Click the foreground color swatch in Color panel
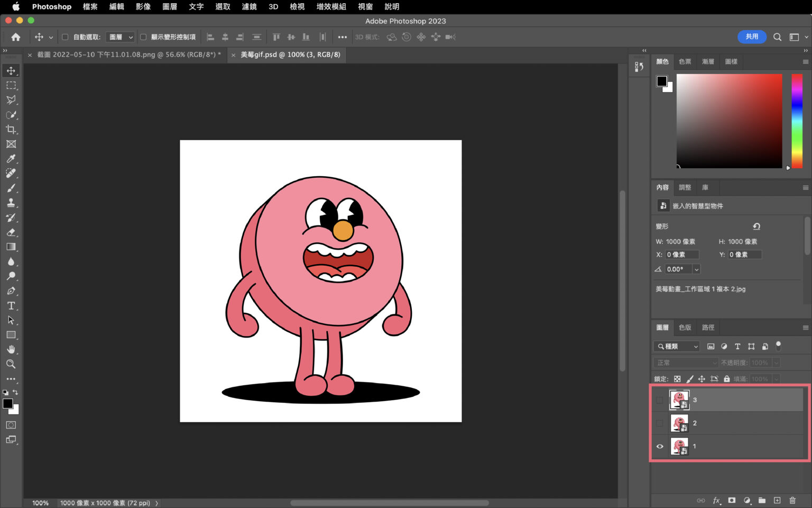Image resolution: width=812 pixels, height=508 pixels. click(662, 81)
